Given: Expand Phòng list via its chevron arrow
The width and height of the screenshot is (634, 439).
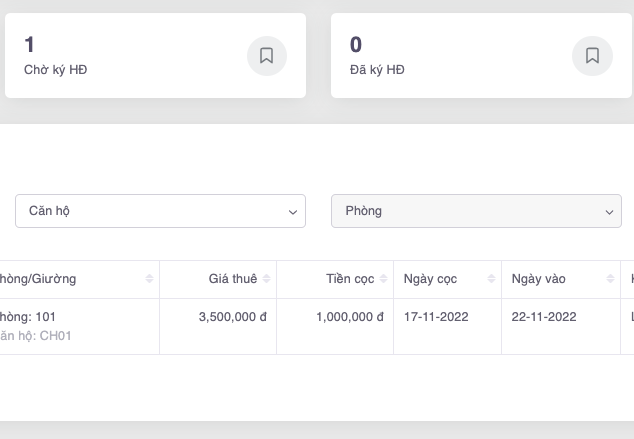Looking at the screenshot, I should pos(609,212).
